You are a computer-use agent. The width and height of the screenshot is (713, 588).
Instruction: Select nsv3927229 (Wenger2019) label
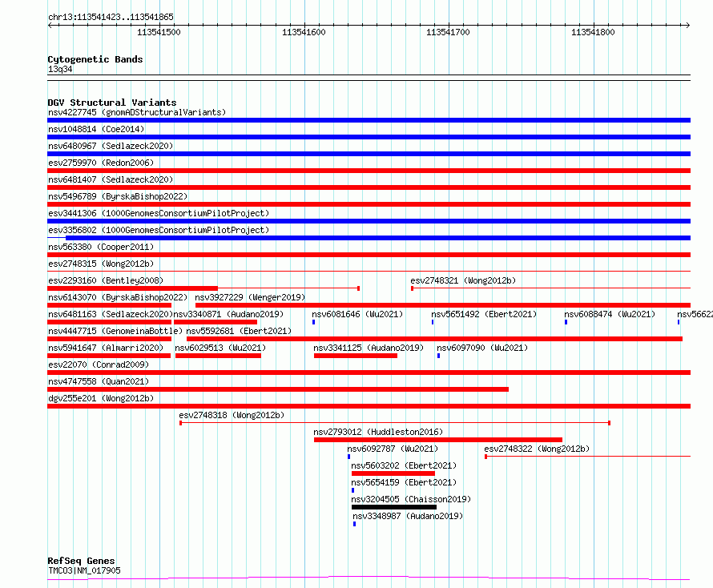pos(250,297)
